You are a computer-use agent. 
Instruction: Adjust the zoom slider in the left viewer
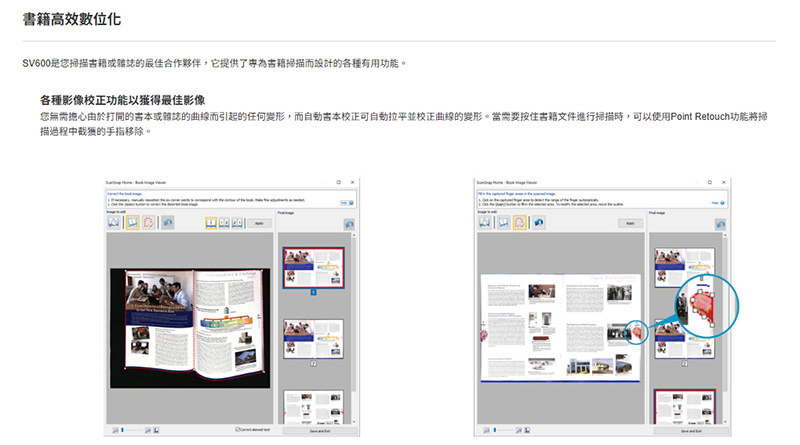(x=132, y=430)
